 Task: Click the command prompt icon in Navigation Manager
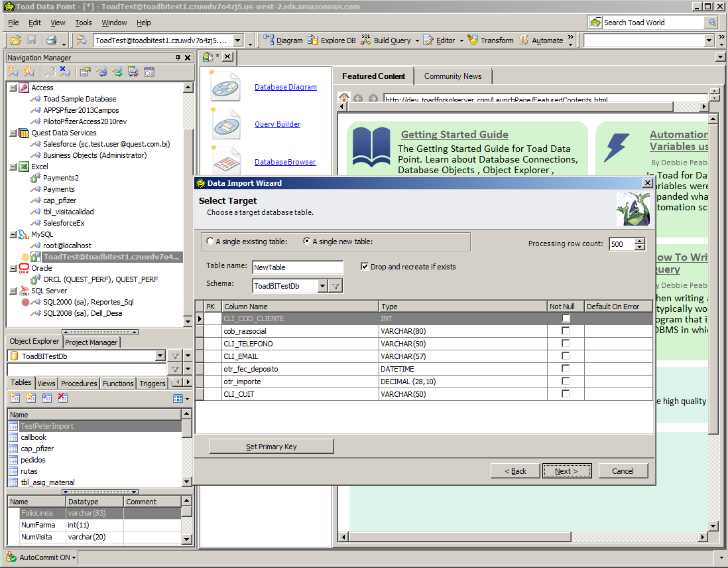pos(149,72)
